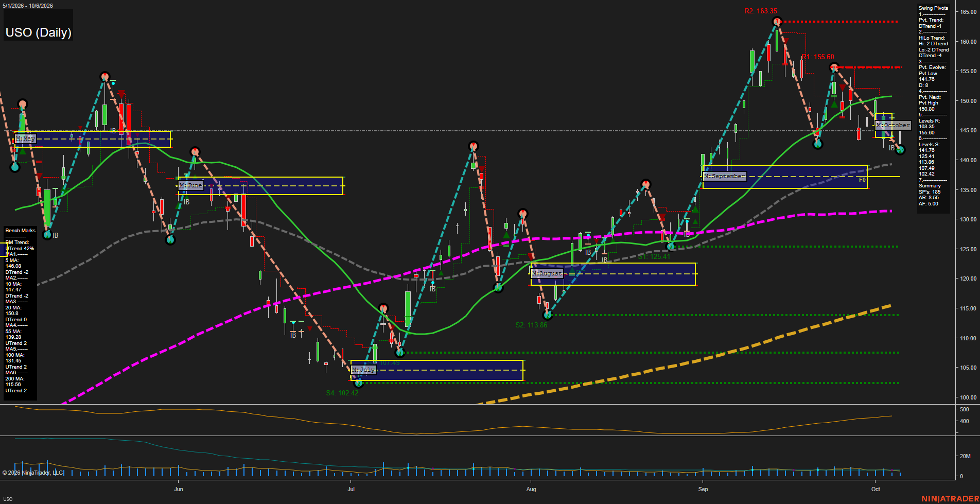Click the R1: 155.60 resistance label
This screenshot has height=504, width=980.
(818, 57)
